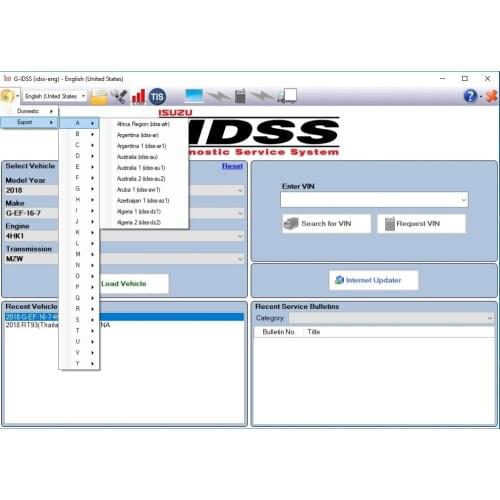Click the Bulletin No. column header

[x=279, y=332]
